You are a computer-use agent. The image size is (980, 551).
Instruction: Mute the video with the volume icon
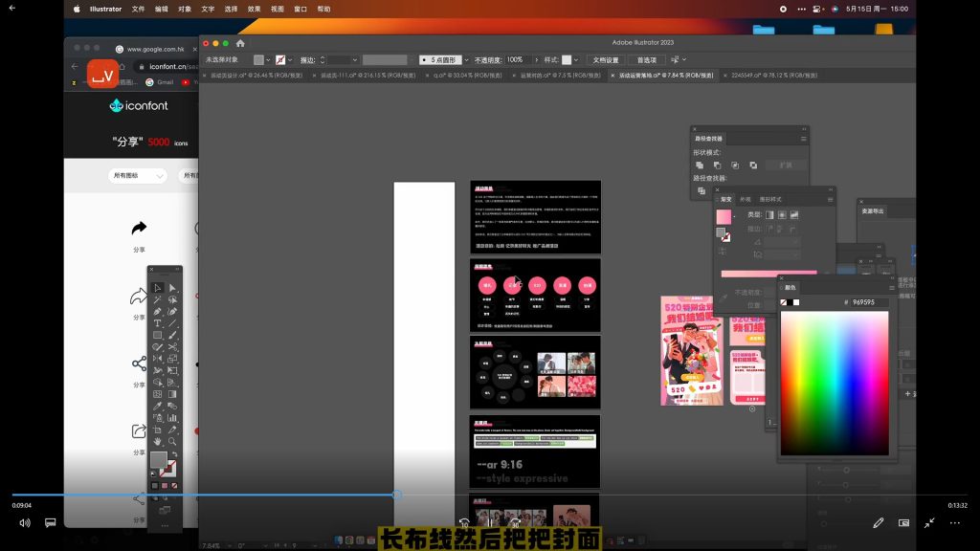[24, 523]
